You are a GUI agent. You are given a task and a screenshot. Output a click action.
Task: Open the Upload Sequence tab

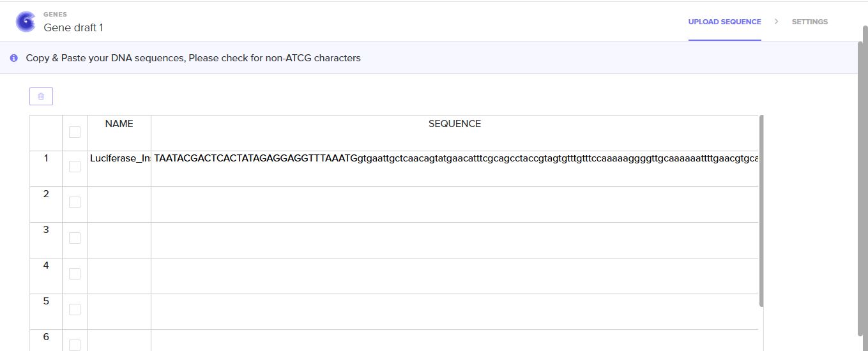point(724,22)
